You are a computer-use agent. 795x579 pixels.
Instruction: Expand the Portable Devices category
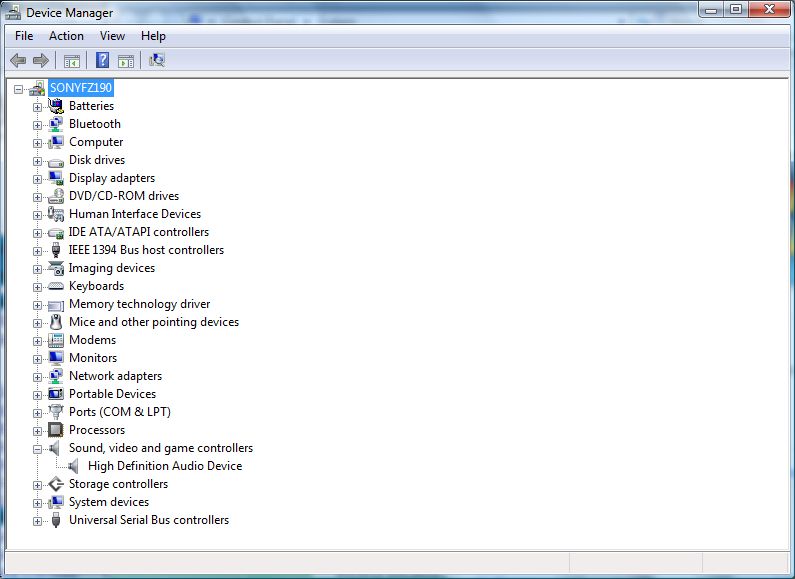coord(38,395)
